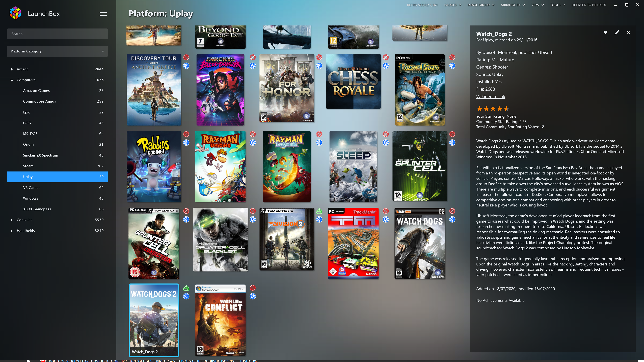This screenshot has height=362, width=644.
Task: Mark Watch_Dogs 2 as favorite with heart icon
Action: (x=605, y=32)
